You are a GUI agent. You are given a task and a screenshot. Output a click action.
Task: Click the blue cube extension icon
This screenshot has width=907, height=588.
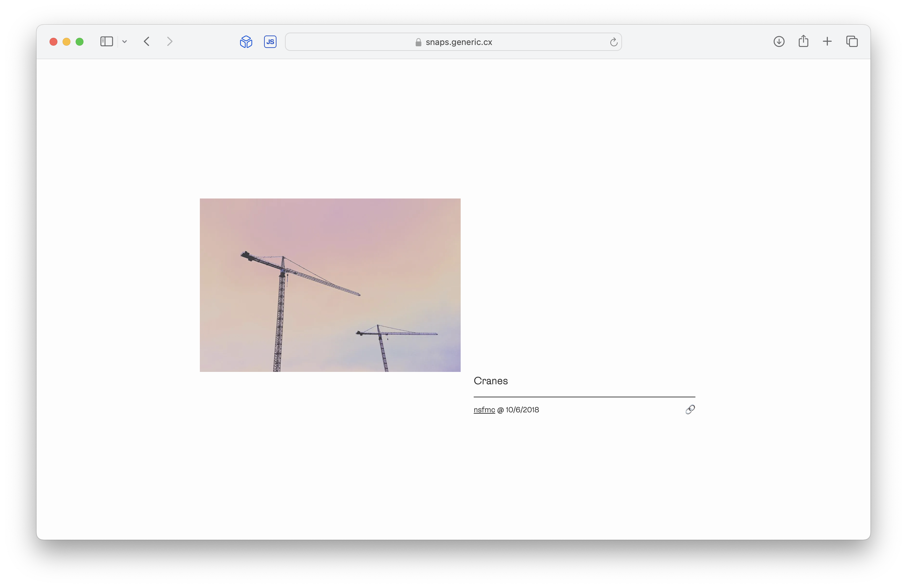[246, 41]
